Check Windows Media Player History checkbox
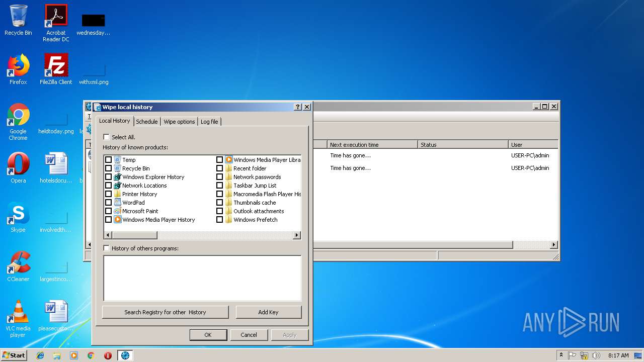Viewport: 644px width, 362px height. pos(108,220)
